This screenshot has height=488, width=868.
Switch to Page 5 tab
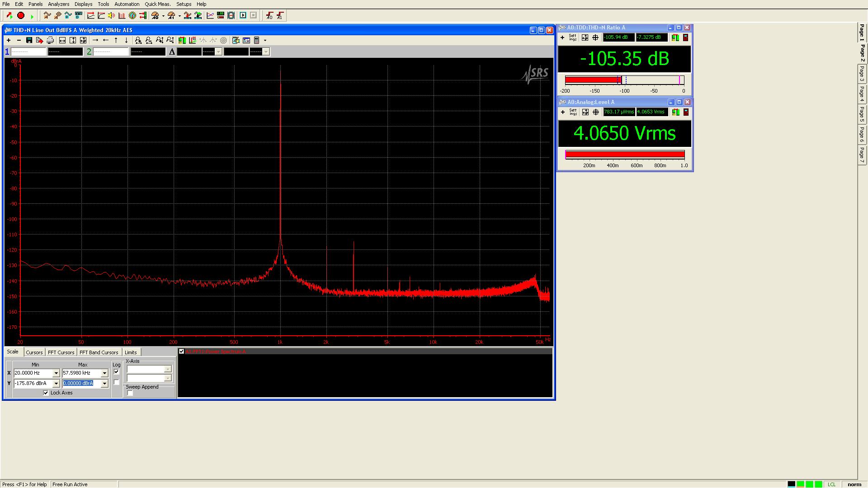[862, 114]
